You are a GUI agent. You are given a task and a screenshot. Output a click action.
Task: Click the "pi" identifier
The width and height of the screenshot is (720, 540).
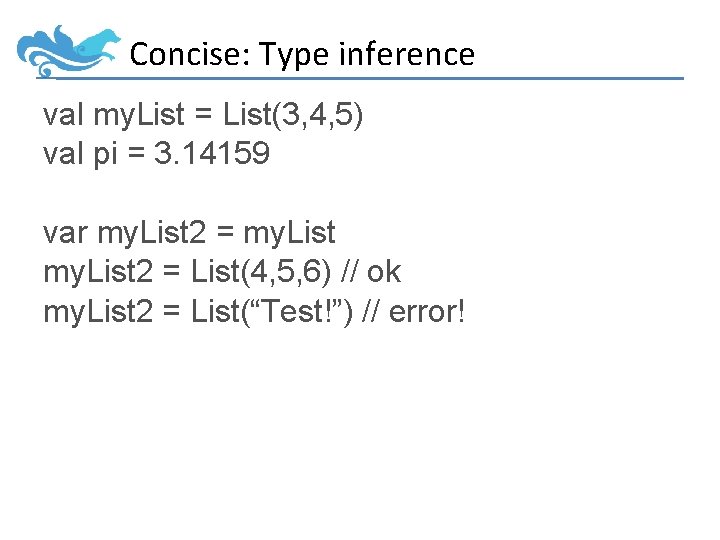(107, 155)
